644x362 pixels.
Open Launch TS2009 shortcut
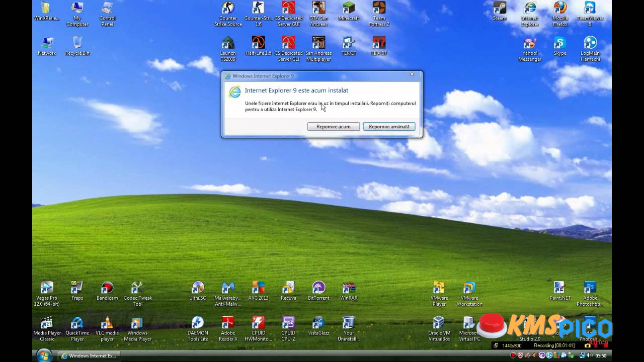[228, 49]
